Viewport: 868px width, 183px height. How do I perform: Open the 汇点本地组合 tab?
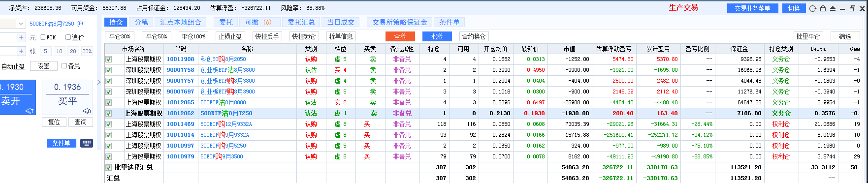pos(181,22)
